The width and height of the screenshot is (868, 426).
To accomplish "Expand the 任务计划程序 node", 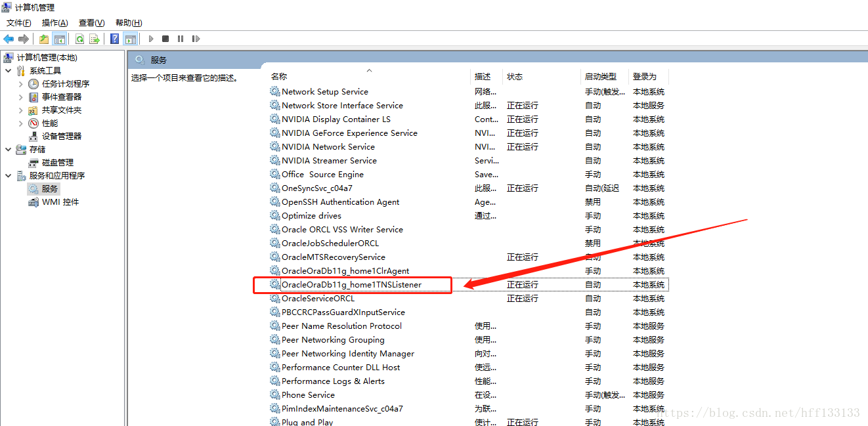I will pos(20,83).
